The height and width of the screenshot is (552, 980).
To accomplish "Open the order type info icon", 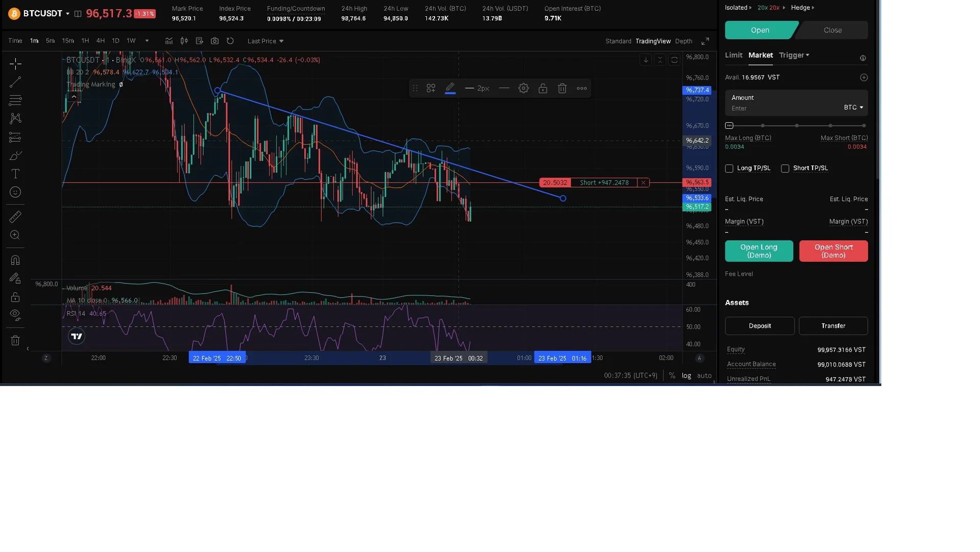I will click(x=863, y=58).
